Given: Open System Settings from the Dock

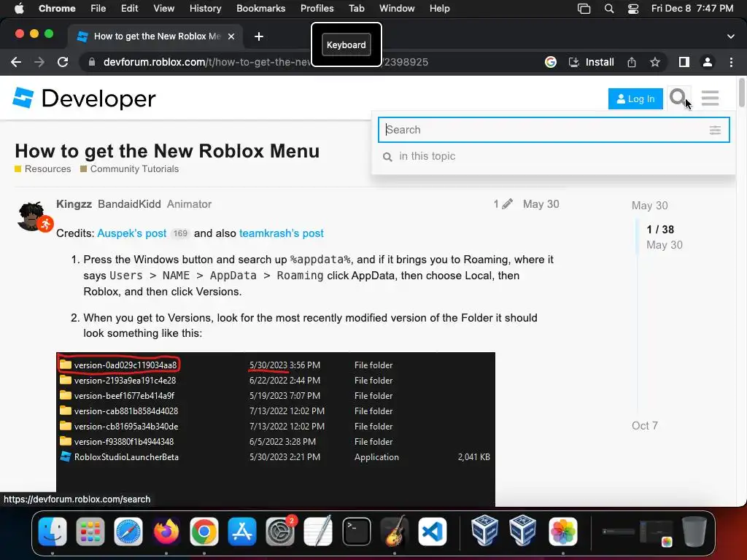Looking at the screenshot, I should click(280, 532).
